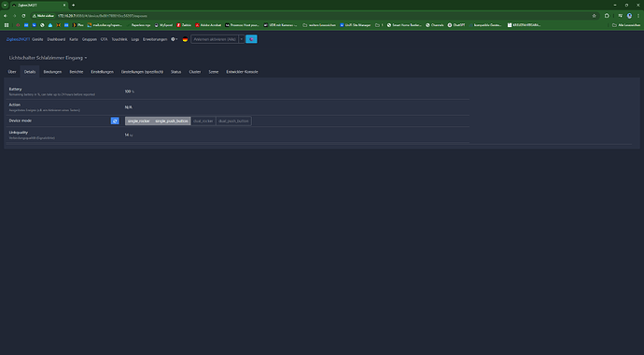The height and width of the screenshot is (355, 644).
Task: Open the Erweiterungen page
Action: pos(155,39)
